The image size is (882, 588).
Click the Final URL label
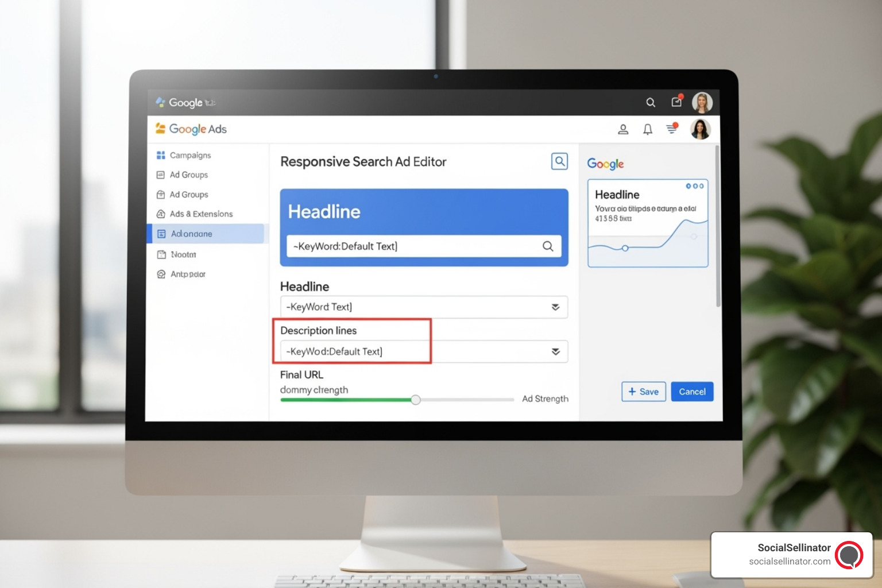[301, 375]
